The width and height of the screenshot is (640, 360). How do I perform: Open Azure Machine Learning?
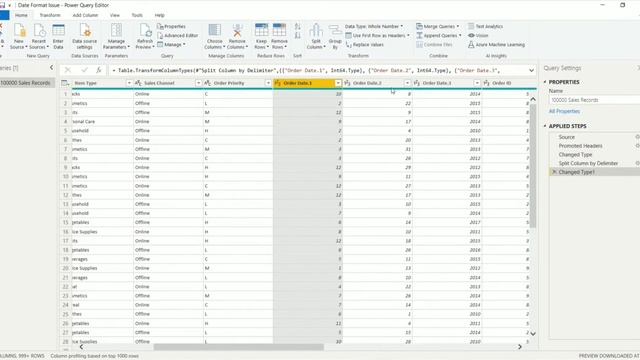(x=496, y=44)
